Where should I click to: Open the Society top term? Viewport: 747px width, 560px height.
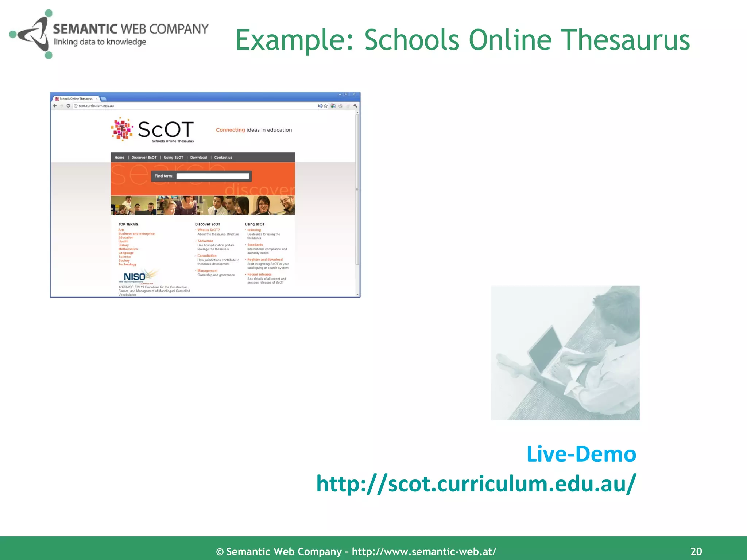click(x=124, y=261)
